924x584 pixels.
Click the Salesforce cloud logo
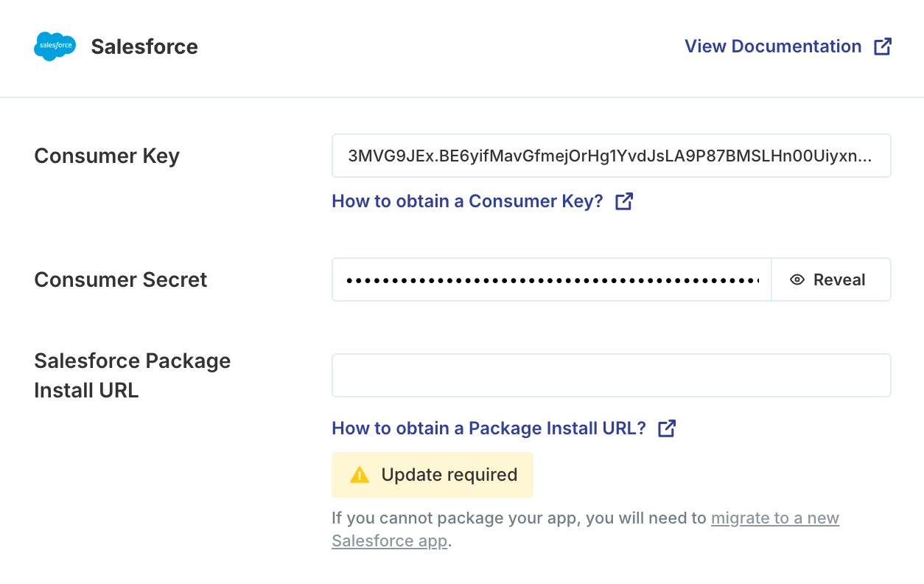pos(55,46)
